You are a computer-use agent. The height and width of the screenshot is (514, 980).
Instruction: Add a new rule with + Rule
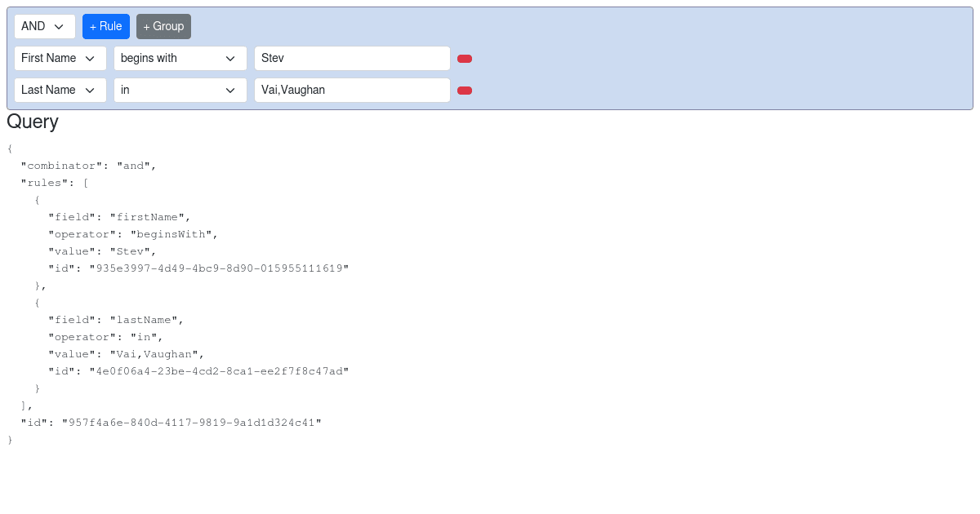click(x=106, y=26)
